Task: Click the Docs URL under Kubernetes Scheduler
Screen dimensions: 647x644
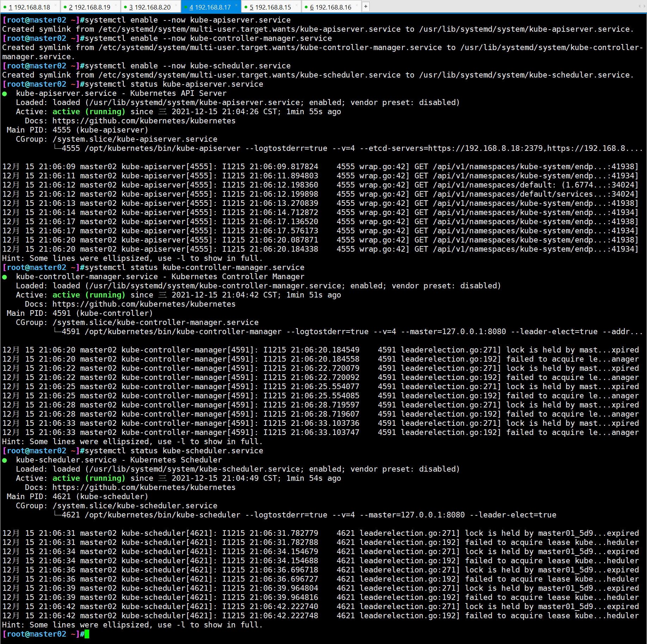Action: pyautogui.click(x=144, y=487)
